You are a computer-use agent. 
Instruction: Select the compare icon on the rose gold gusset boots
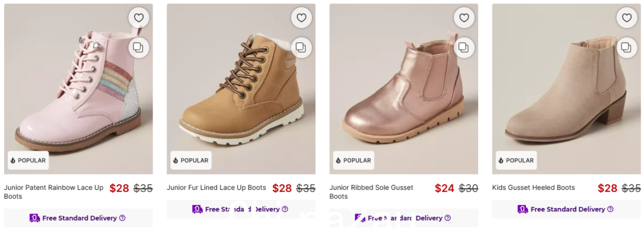(x=464, y=48)
